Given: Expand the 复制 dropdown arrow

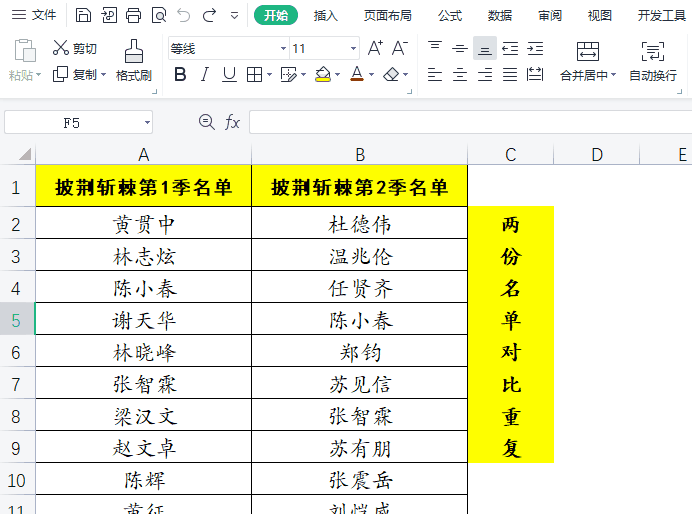Looking at the screenshot, I should click(x=103, y=75).
